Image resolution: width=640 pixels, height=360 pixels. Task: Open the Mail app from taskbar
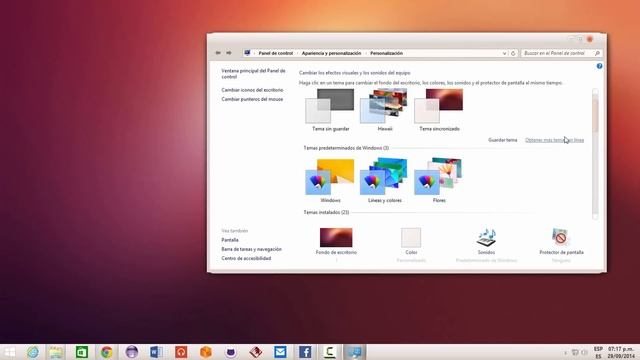pos(280,352)
